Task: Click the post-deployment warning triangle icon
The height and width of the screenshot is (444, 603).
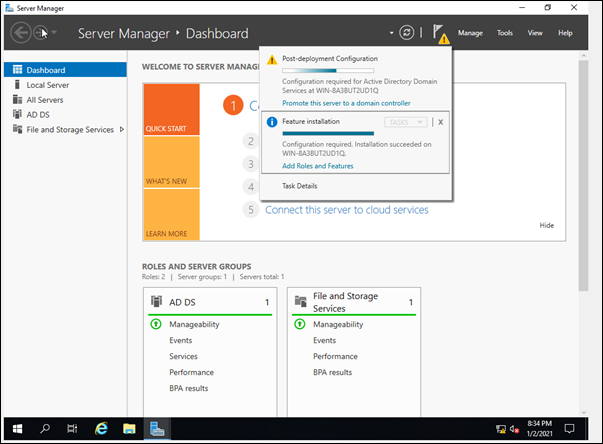Action: (272, 60)
